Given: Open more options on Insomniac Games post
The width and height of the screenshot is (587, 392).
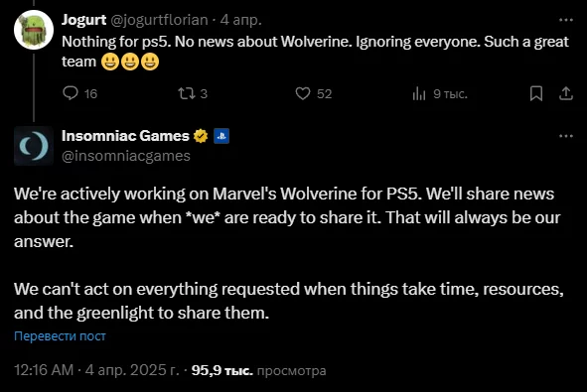Looking at the screenshot, I should (x=566, y=136).
